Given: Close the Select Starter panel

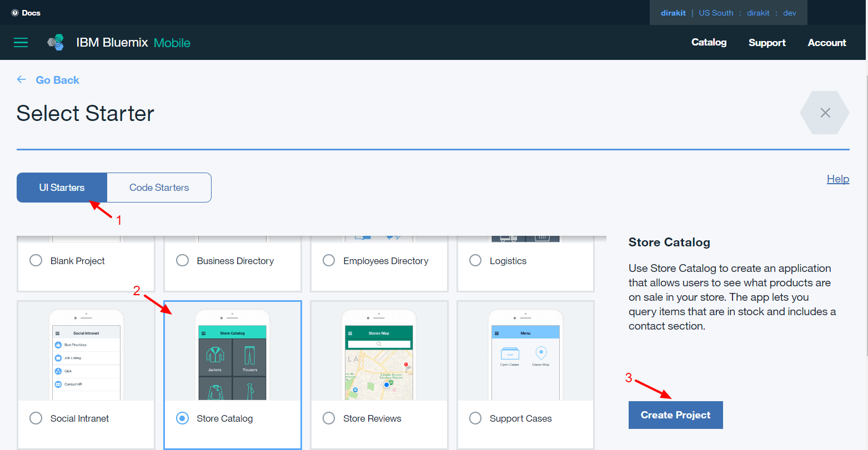Looking at the screenshot, I should click(x=825, y=113).
